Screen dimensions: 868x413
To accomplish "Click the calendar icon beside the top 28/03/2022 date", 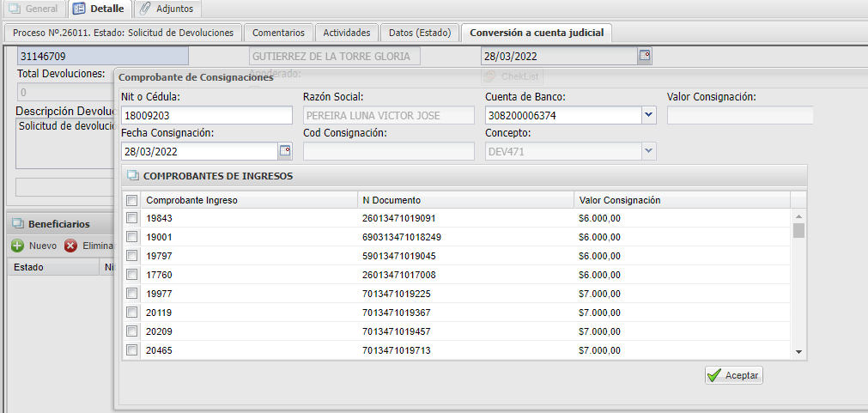I will click(x=645, y=57).
